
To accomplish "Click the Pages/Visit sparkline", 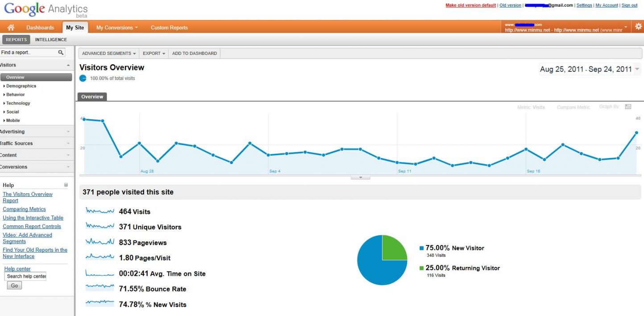I will (100, 257).
